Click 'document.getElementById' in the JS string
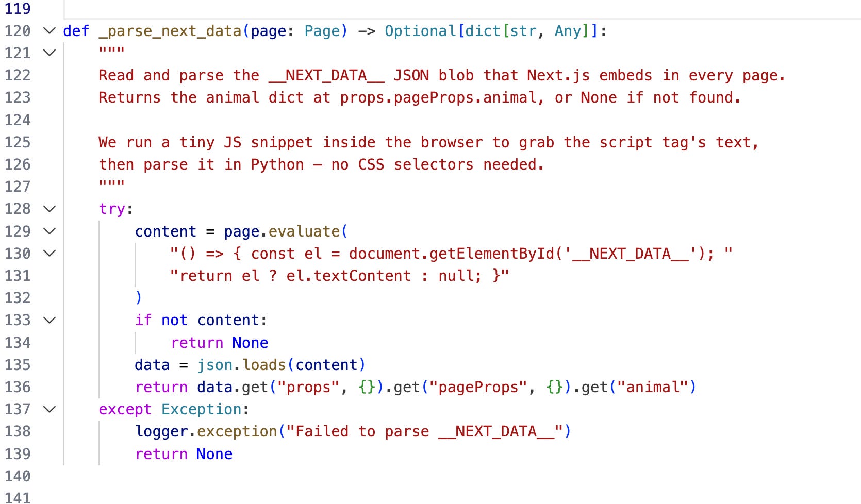Screen dimensions: 861x504 (451, 254)
